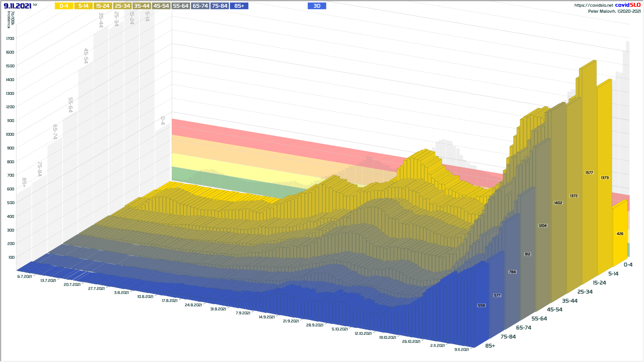Toggle the 65-74 age group button
The width and height of the screenshot is (644, 362).
[x=200, y=6]
